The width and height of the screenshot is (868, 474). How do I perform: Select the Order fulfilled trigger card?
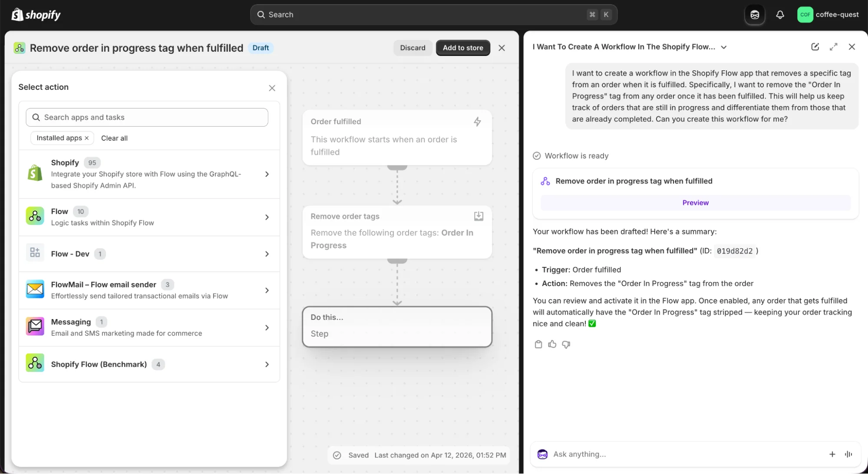point(397,137)
